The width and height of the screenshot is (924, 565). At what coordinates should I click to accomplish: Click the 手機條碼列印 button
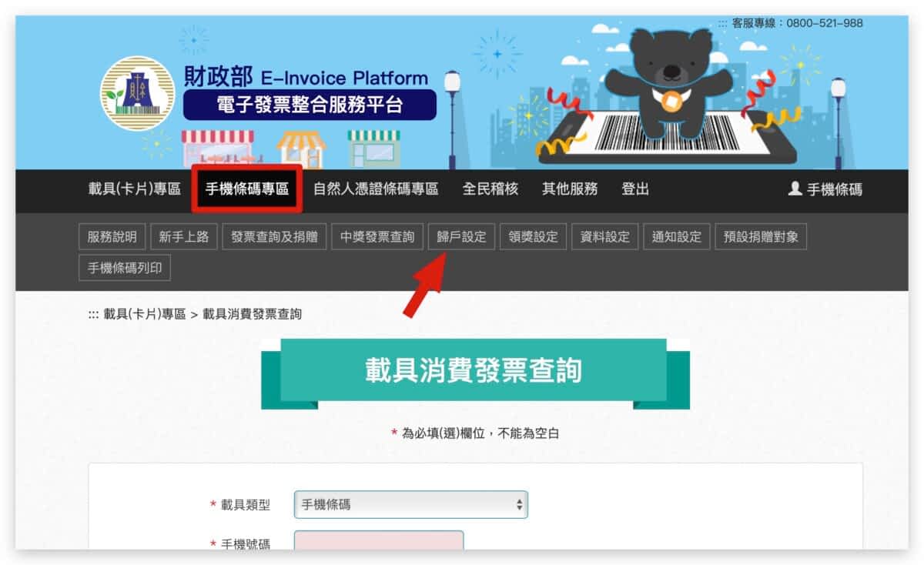(125, 268)
